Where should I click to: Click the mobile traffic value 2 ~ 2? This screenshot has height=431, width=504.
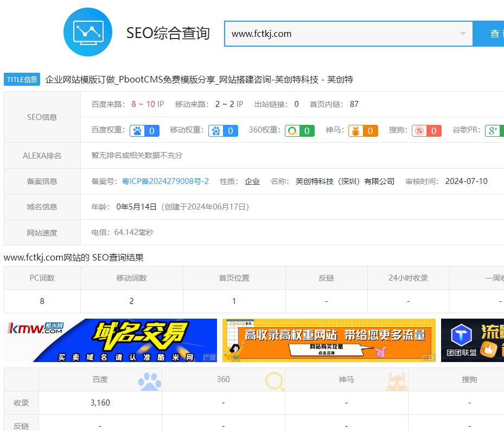[x=225, y=104]
